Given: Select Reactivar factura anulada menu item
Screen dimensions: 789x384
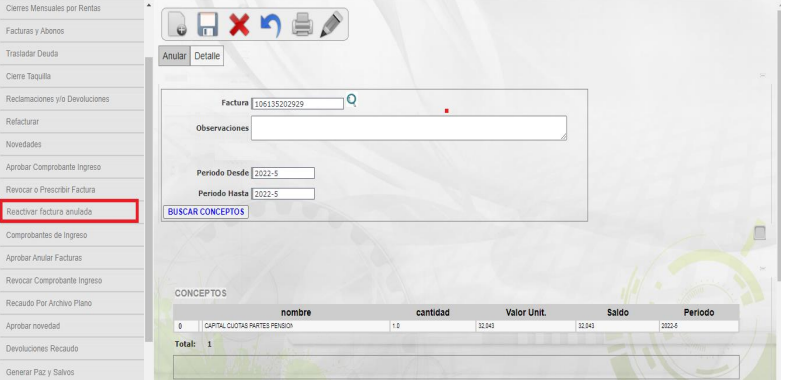Looking at the screenshot, I should pos(69,212).
